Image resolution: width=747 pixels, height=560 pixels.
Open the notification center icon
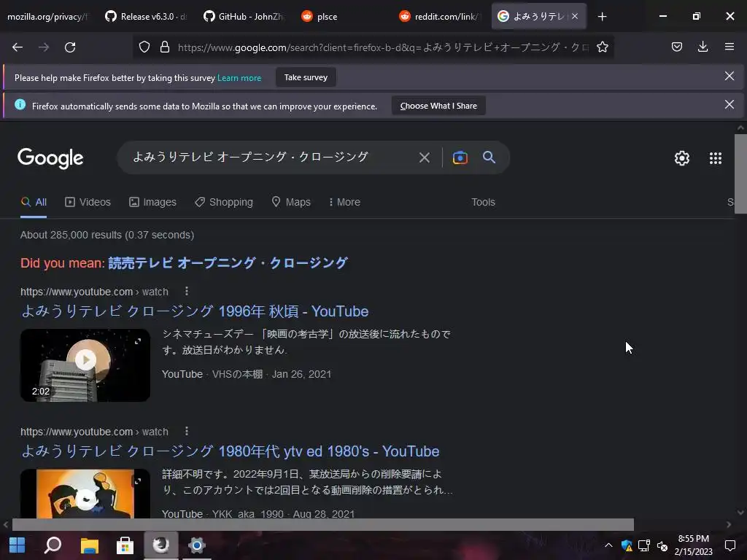pos(729,545)
